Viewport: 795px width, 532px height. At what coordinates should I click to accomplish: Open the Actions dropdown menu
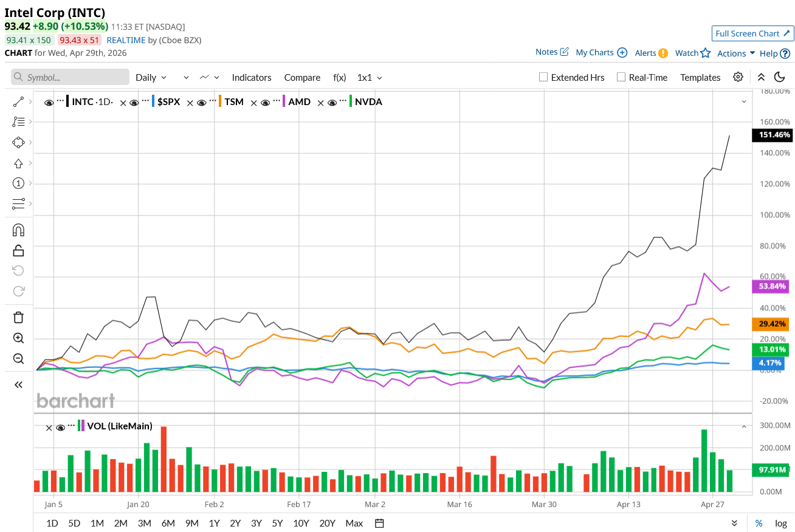(x=736, y=53)
